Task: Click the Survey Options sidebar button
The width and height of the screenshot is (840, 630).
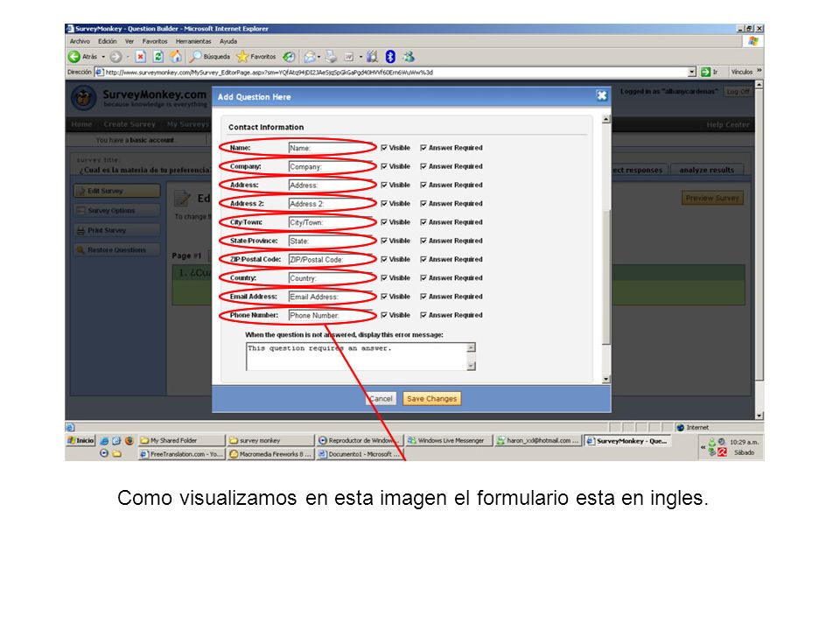Action: coord(116,211)
